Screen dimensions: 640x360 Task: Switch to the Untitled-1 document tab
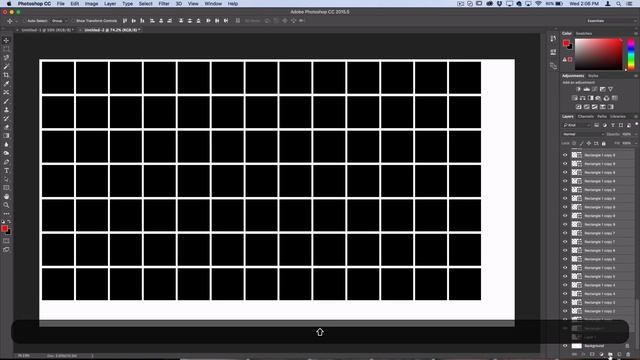click(x=47, y=30)
